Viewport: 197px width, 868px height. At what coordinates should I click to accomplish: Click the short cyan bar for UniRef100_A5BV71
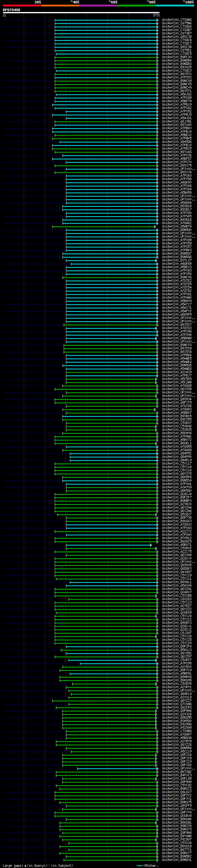click(109, 545)
